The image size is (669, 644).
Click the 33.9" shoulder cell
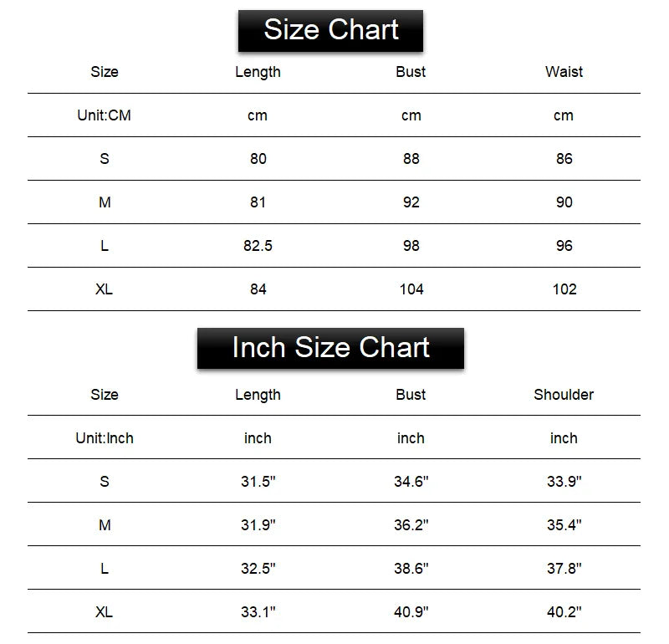[564, 482]
